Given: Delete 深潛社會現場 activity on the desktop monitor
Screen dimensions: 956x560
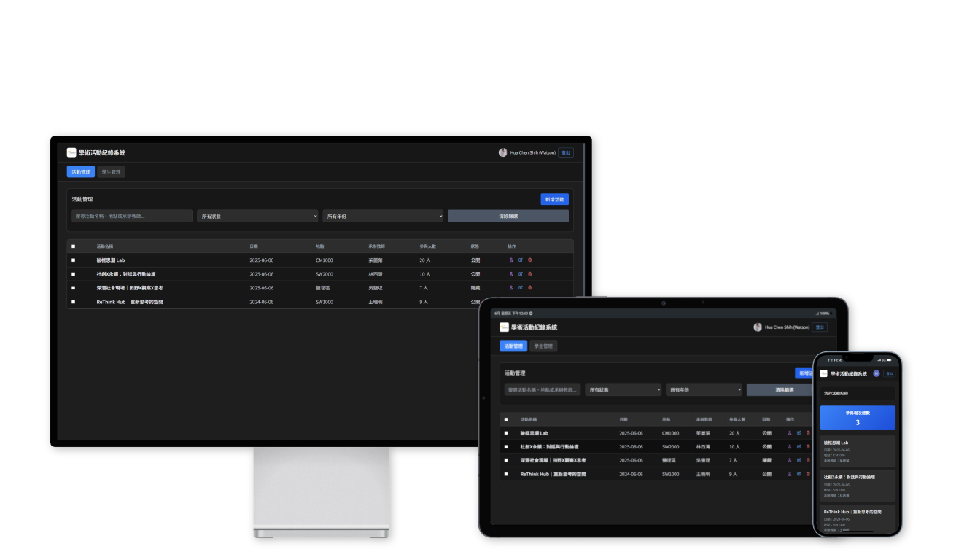Looking at the screenshot, I should tap(530, 288).
